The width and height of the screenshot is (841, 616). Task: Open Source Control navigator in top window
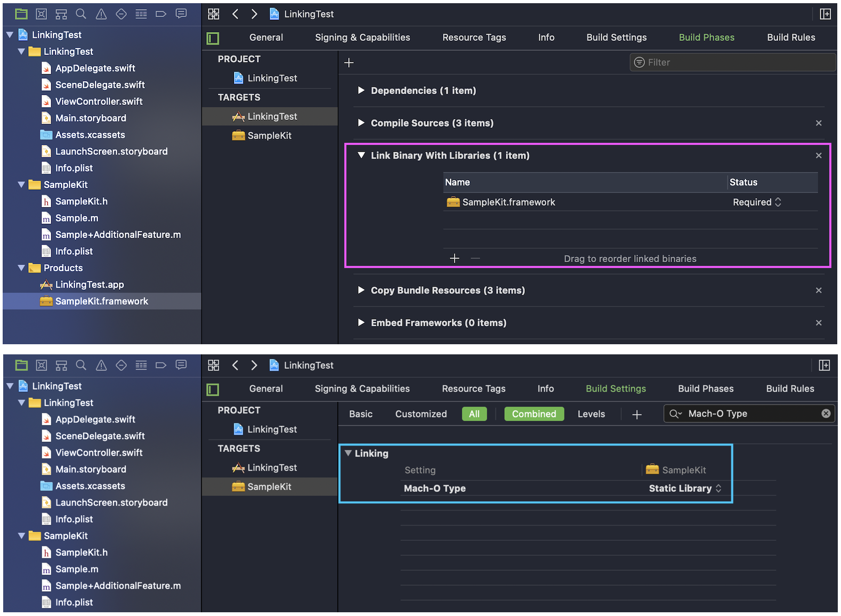tap(42, 14)
